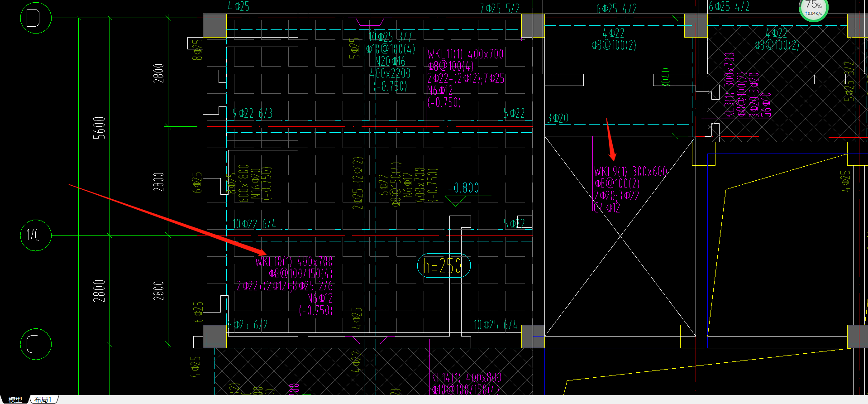This screenshot has width=868, height=404.
Task: Pick the KL14(1) 400x800 beam label
Action: (466, 378)
